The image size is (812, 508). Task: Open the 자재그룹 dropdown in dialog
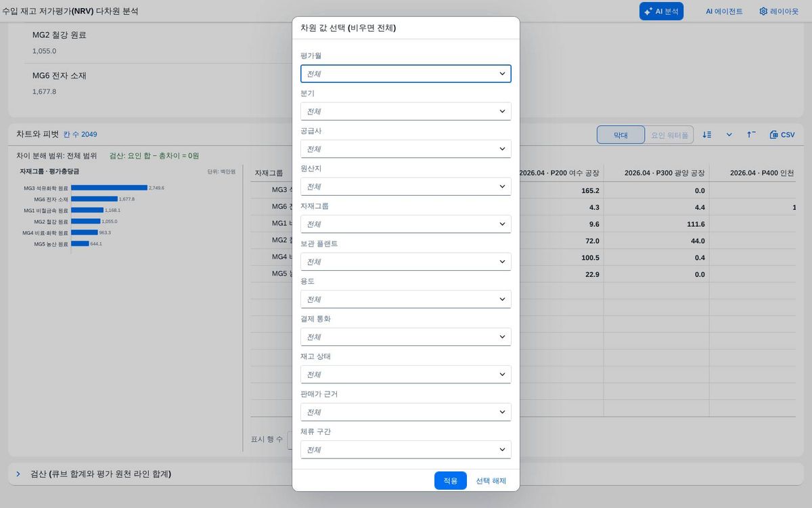(x=406, y=224)
